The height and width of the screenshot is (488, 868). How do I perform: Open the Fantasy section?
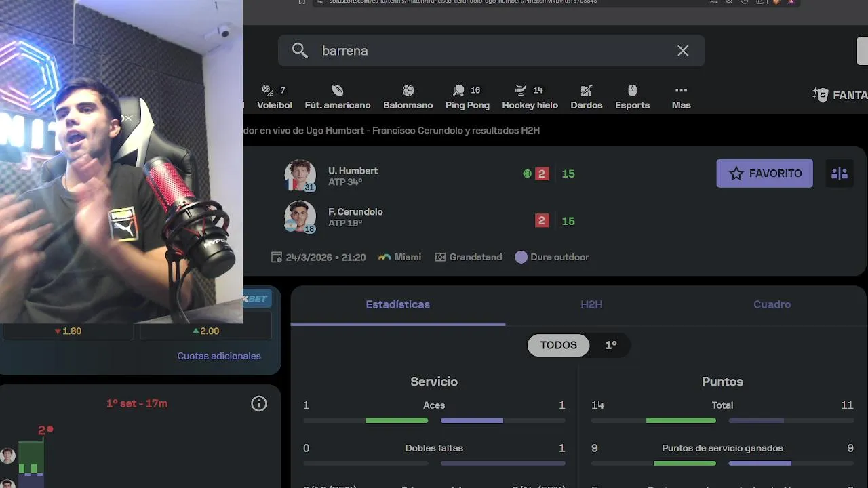840,95
